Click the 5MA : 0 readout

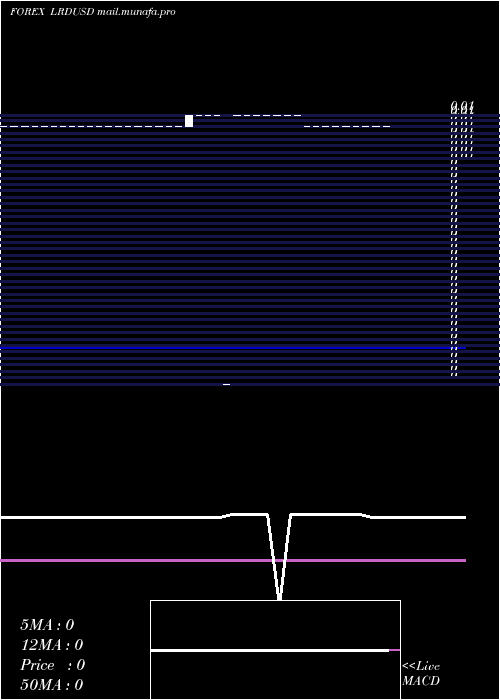coord(47,625)
